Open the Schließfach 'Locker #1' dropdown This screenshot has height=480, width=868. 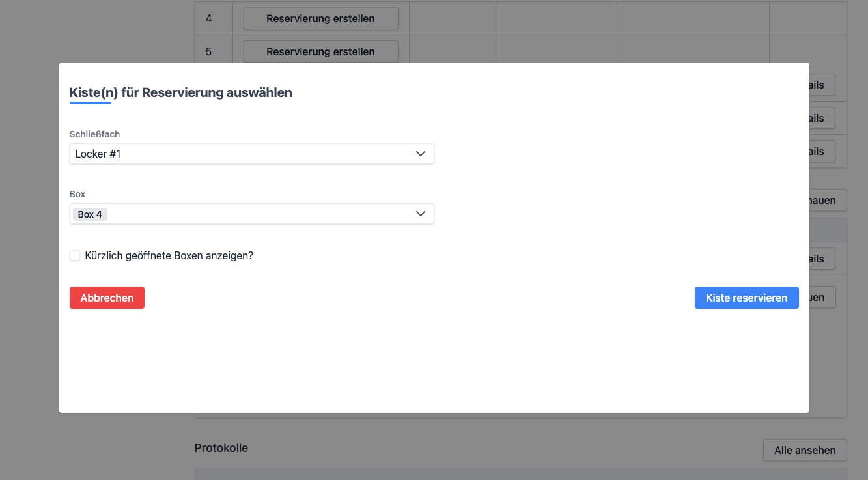251,154
